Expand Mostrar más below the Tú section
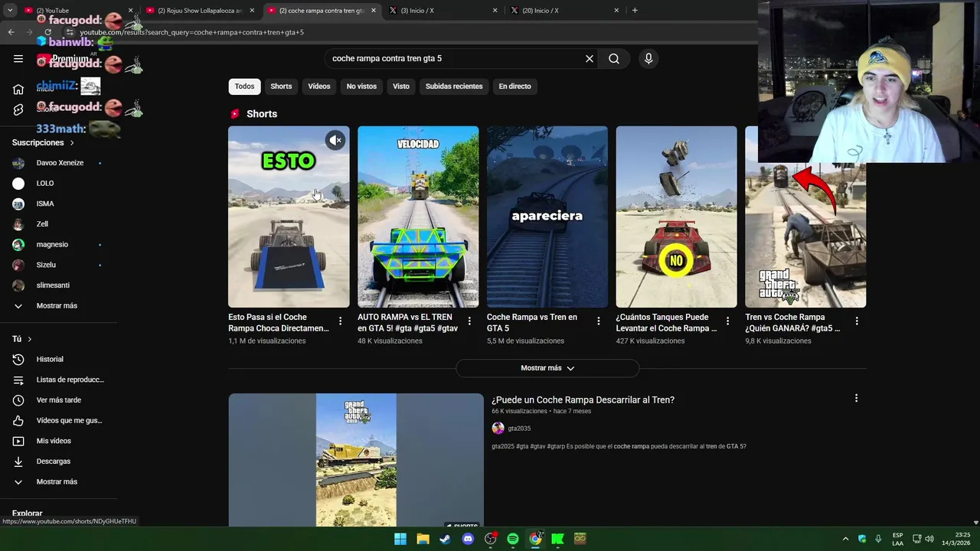 pos(58,481)
